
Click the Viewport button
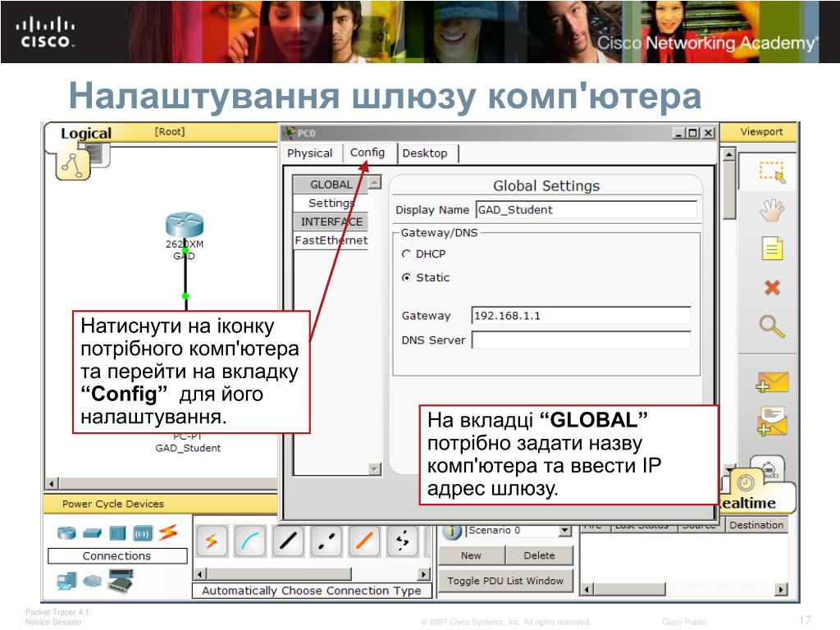(x=761, y=132)
